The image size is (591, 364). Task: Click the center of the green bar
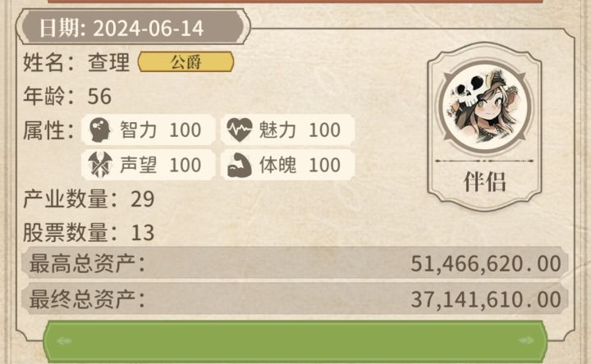(295, 342)
